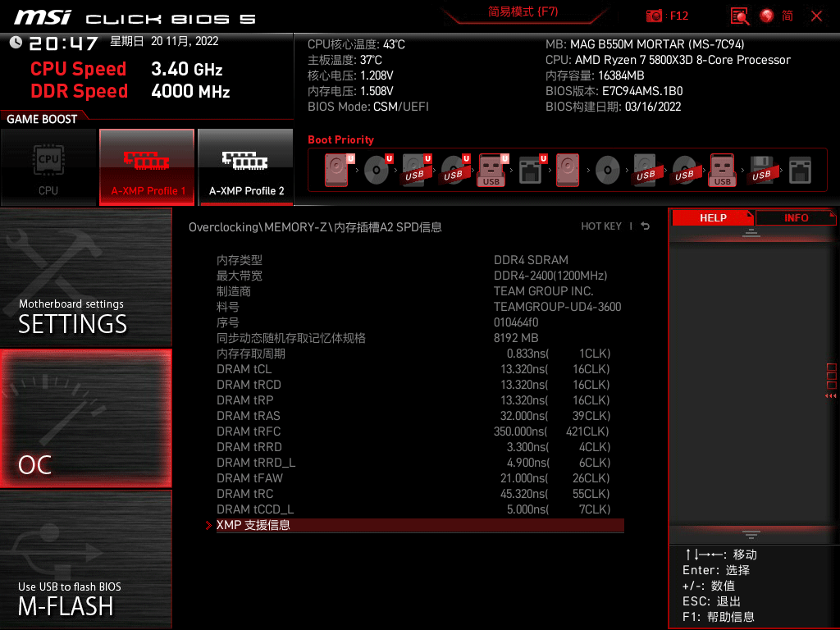The width and height of the screenshot is (840, 630).
Task: Click the DRAM tRFC row
Action: [420, 431]
